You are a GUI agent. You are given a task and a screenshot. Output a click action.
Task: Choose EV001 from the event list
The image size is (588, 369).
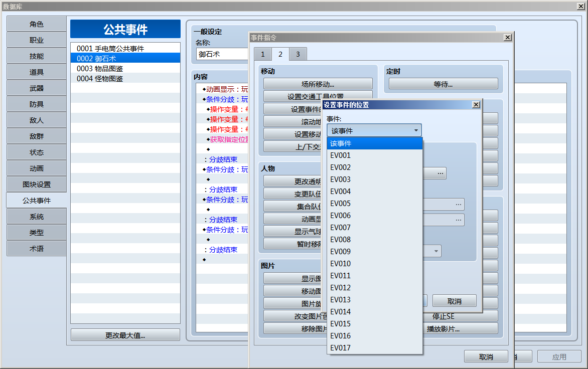point(375,155)
